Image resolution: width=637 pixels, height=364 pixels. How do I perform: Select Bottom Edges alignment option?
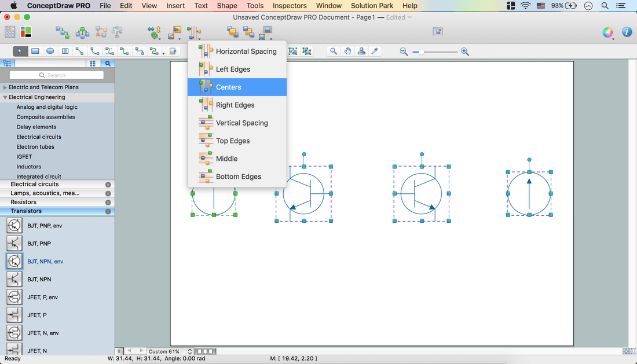238,177
